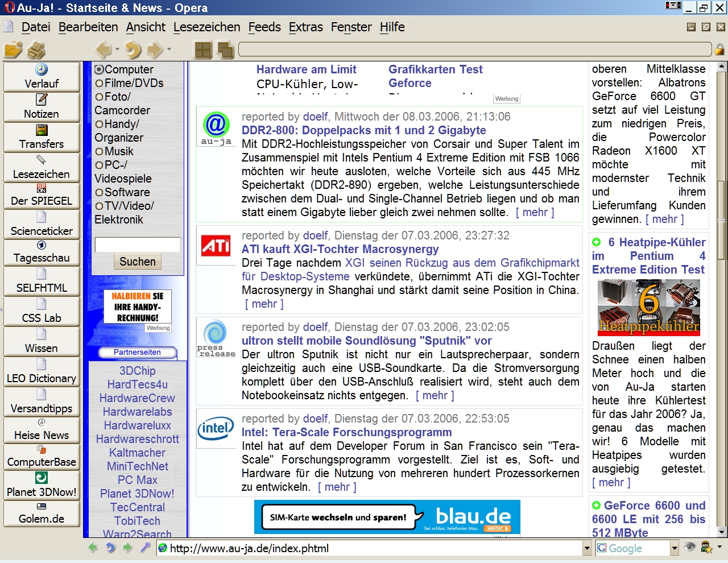Open the Intel Tera-Scale Forschungsprogramm link
This screenshot has width=728, height=563.
(347, 432)
